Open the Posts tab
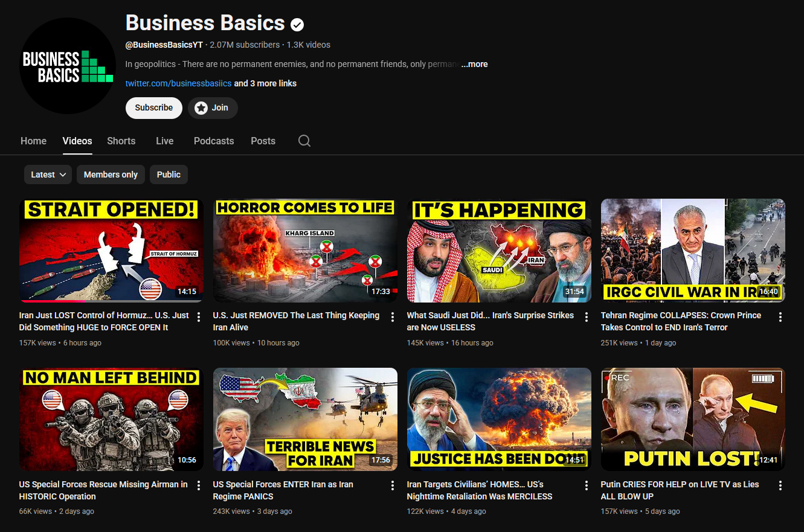 click(263, 141)
